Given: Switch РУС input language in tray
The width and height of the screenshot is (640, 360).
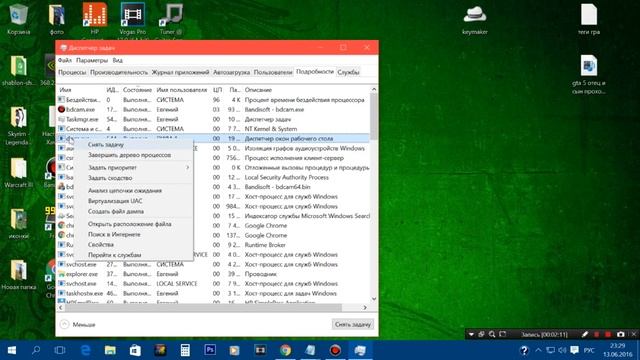Looking at the screenshot, I should coord(589,350).
